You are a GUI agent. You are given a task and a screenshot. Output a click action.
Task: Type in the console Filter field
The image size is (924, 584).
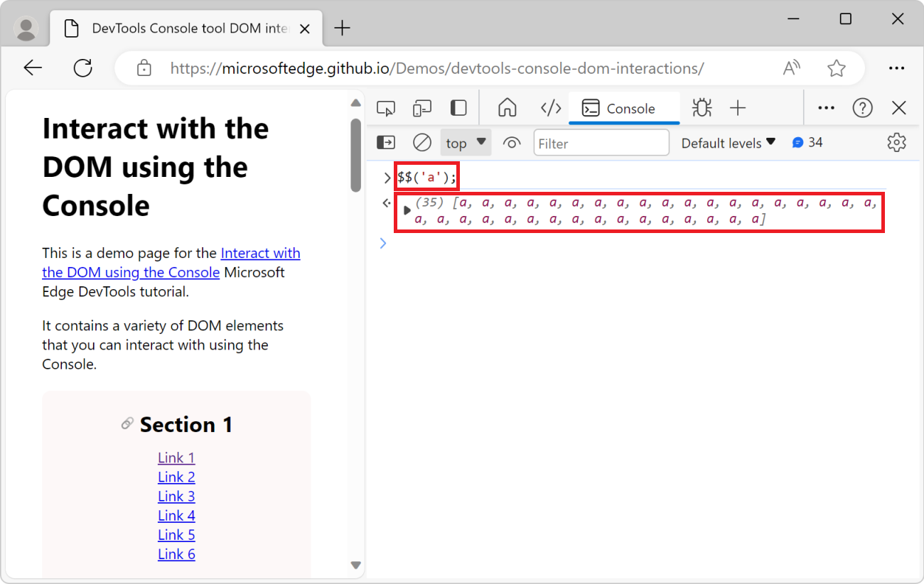tap(601, 142)
